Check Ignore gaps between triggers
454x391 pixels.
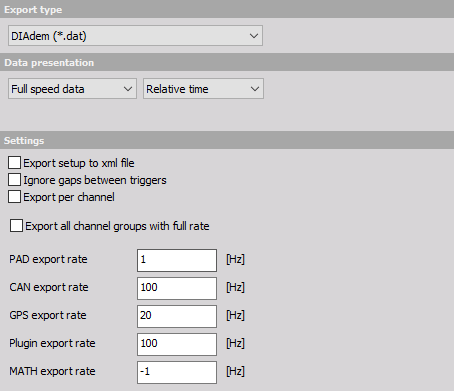14,180
